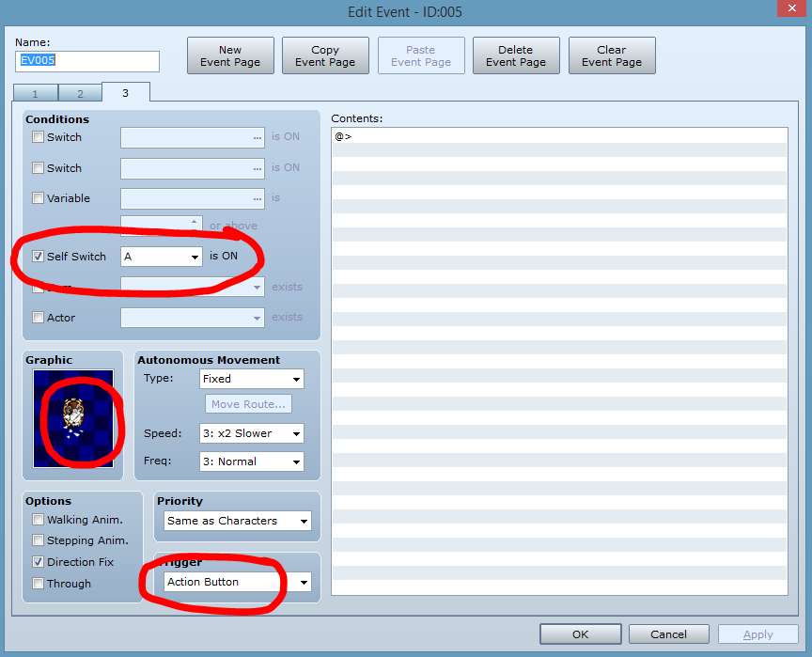Click the OK button

pos(580,634)
